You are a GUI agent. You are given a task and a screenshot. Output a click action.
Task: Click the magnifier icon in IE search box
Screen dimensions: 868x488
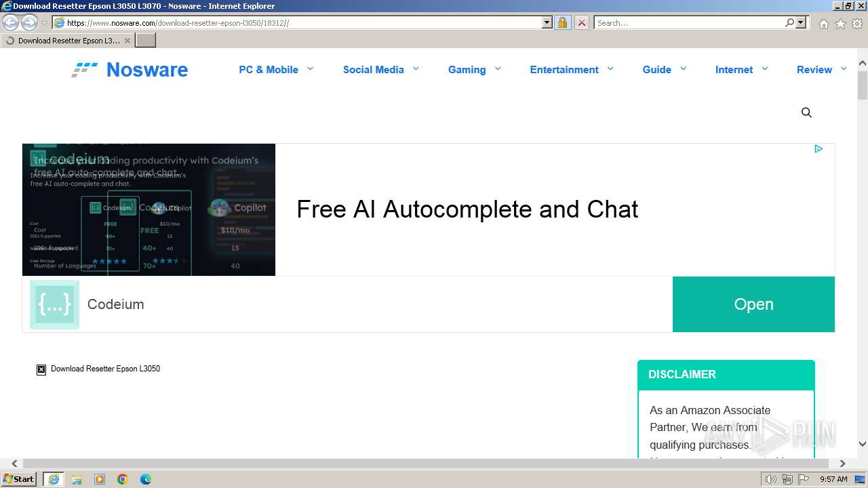tap(789, 22)
